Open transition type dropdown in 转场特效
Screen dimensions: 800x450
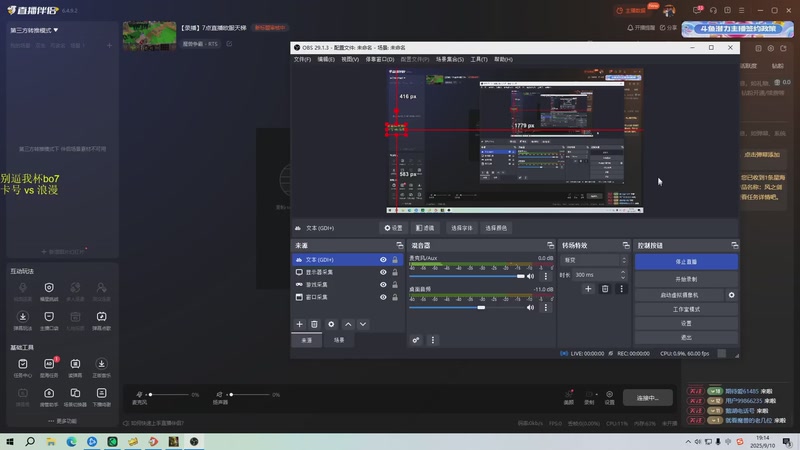coord(594,260)
